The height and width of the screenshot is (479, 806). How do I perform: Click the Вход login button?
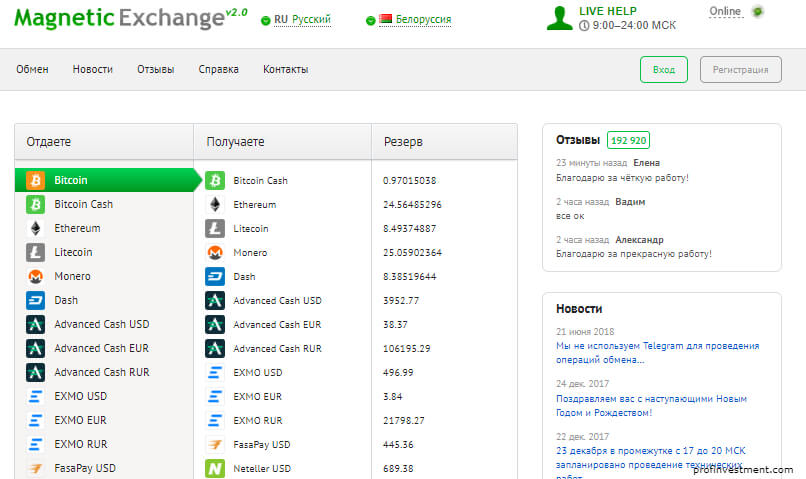pyautogui.click(x=664, y=69)
